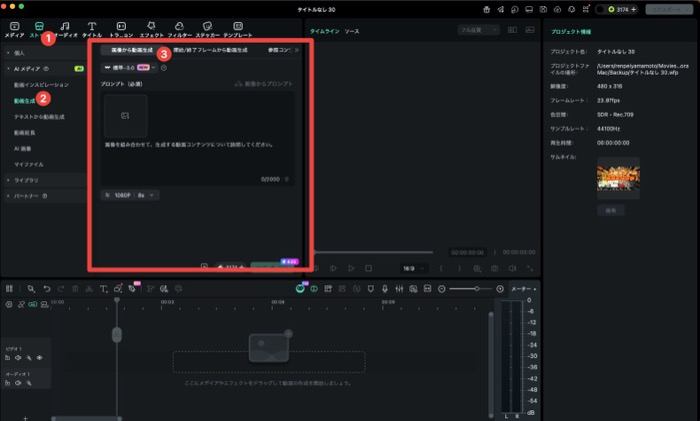
Task: Select 動画インスピレーション in the sidebar
Action: click(x=41, y=85)
